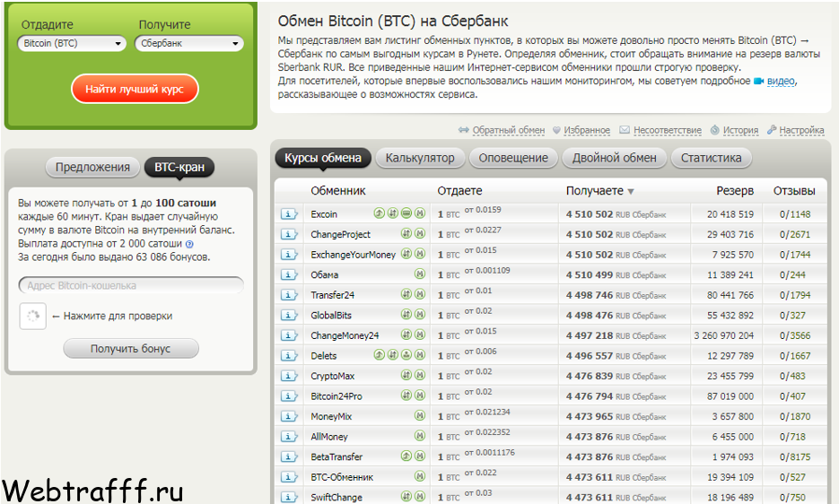Open the Excoin exchanger name

[x=324, y=214]
